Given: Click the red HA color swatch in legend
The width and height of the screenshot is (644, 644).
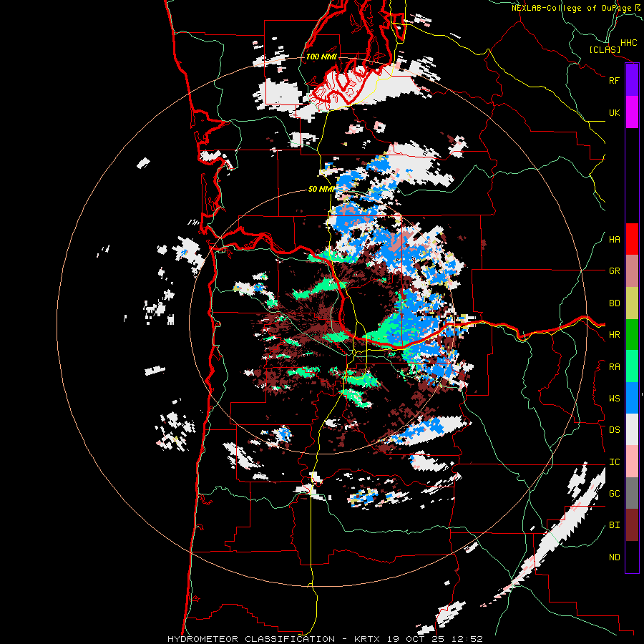Looking at the screenshot, I should [632, 239].
